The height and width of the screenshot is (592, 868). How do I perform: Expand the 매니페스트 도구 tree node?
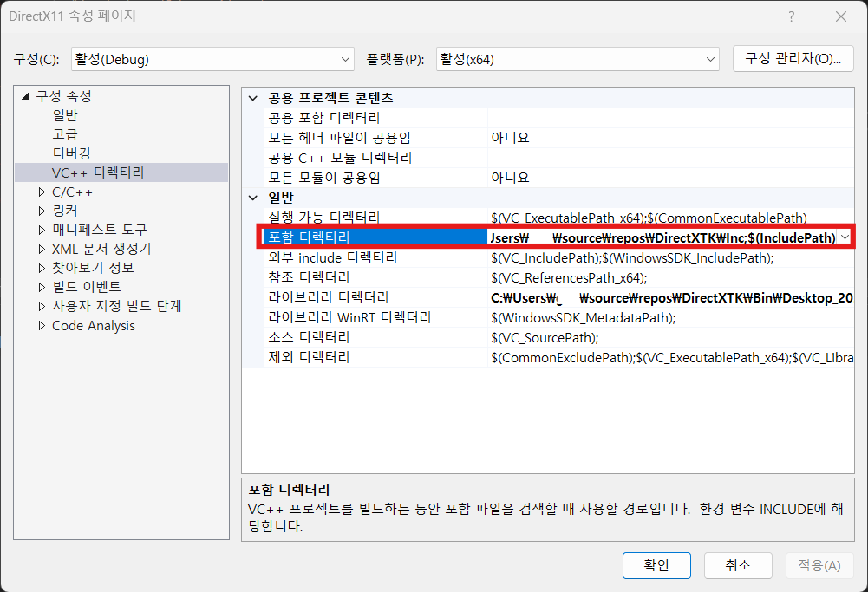(x=42, y=230)
